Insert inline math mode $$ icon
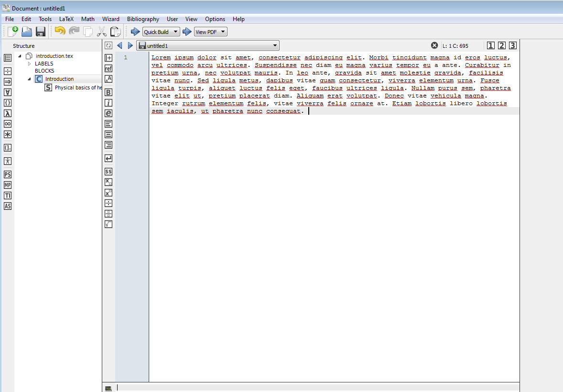Screen dimensions: 563x392 [x=108, y=172]
